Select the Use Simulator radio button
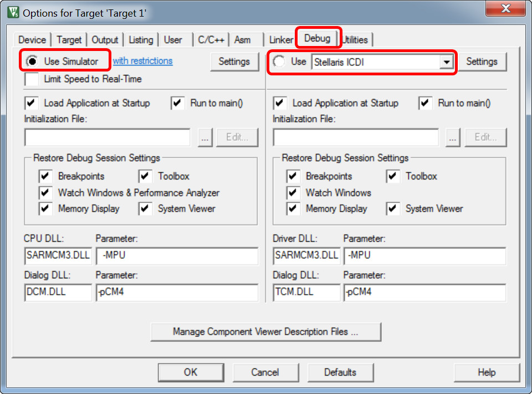Screen dimensions: 532x394 coord(33,61)
